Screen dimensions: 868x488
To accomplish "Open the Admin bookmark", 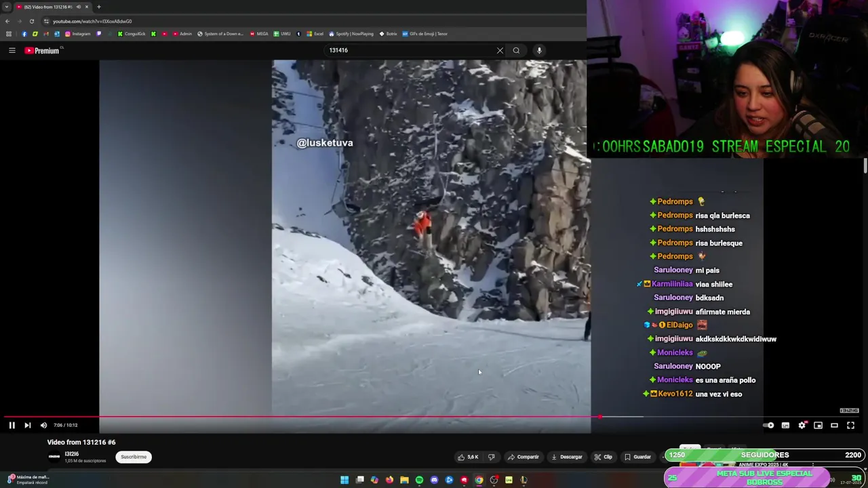I will [182, 34].
